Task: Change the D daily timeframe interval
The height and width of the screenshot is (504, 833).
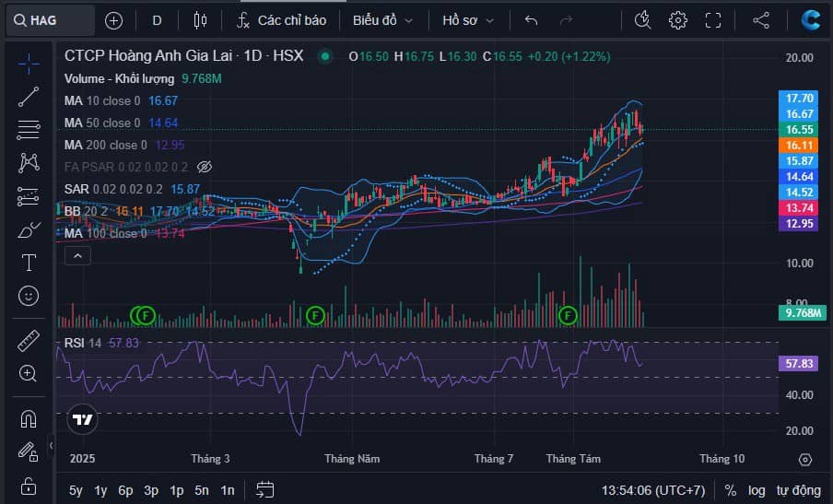Action: (x=157, y=20)
